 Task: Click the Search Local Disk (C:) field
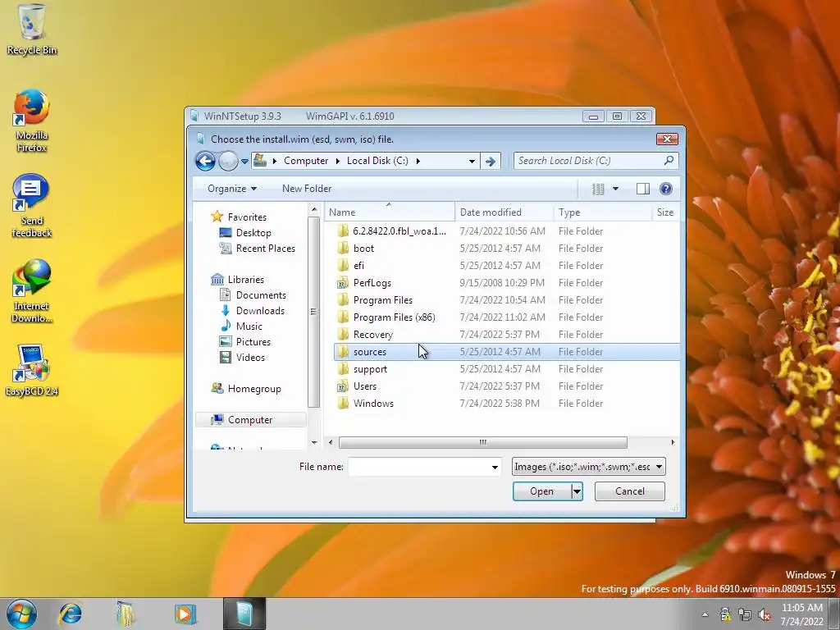[x=588, y=161]
